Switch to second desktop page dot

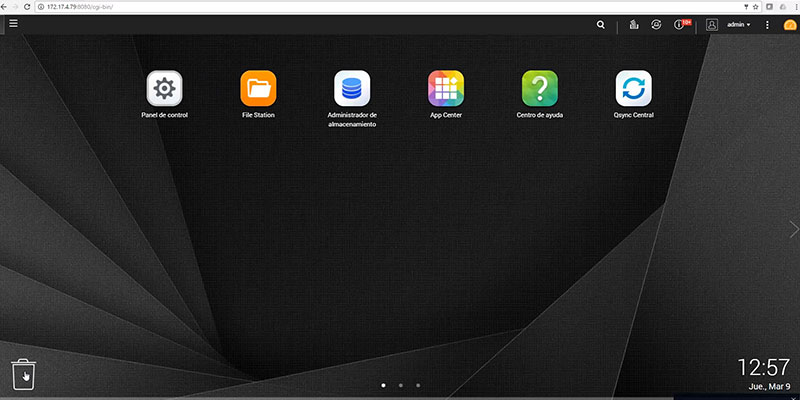401,385
